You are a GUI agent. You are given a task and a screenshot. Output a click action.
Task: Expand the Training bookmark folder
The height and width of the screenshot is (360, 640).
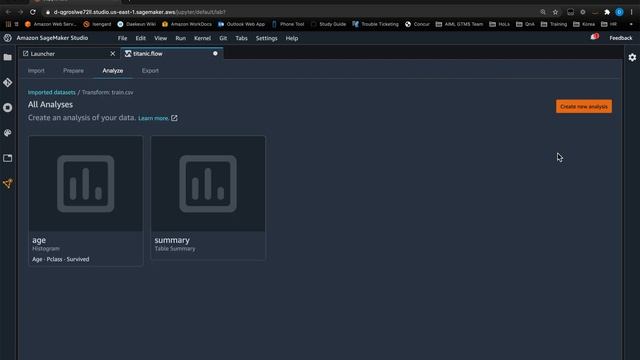pyautogui.click(x=554, y=24)
